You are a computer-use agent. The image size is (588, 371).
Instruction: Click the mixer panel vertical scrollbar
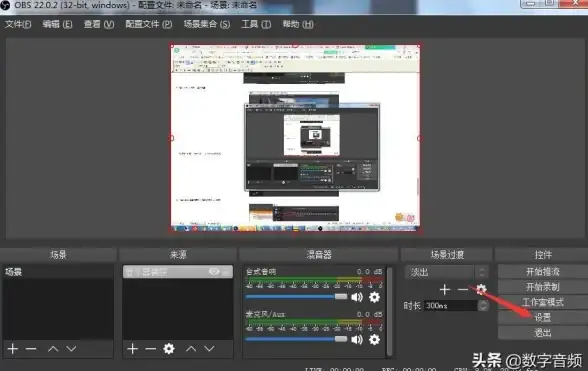pyautogui.click(x=390, y=311)
